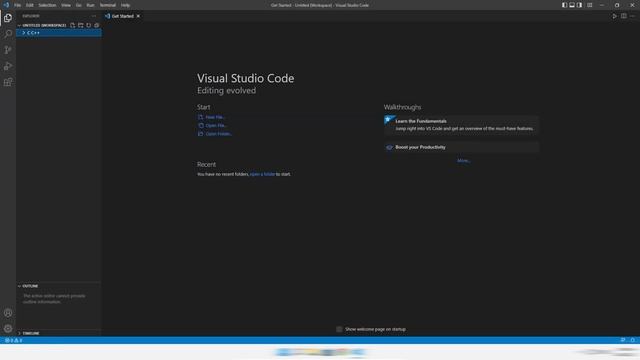Viewport: 640px width, 360px height.
Task: Click the notifications bell in status bar
Action: point(633,340)
